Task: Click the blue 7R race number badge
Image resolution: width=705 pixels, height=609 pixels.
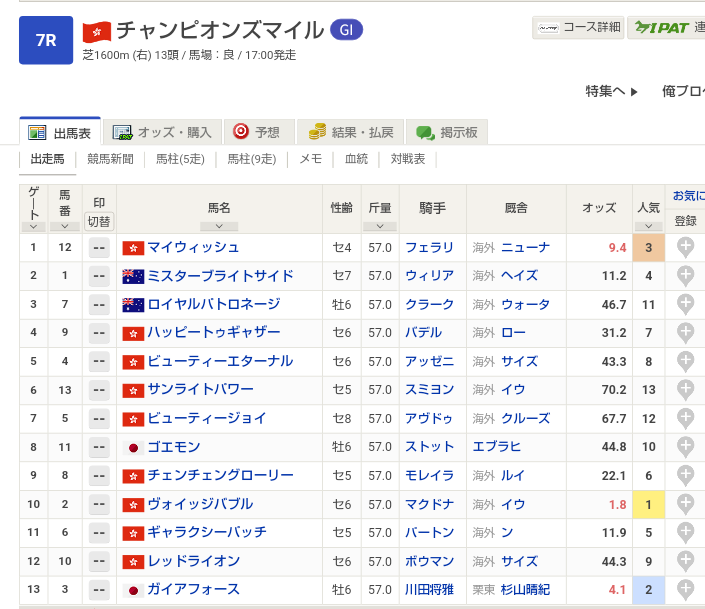Action: tap(46, 40)
